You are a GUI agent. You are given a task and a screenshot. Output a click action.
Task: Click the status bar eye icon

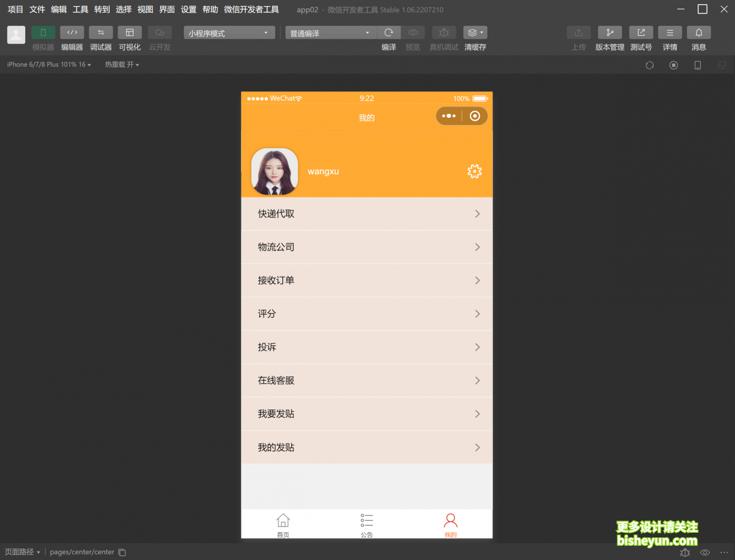pos(705,552)
